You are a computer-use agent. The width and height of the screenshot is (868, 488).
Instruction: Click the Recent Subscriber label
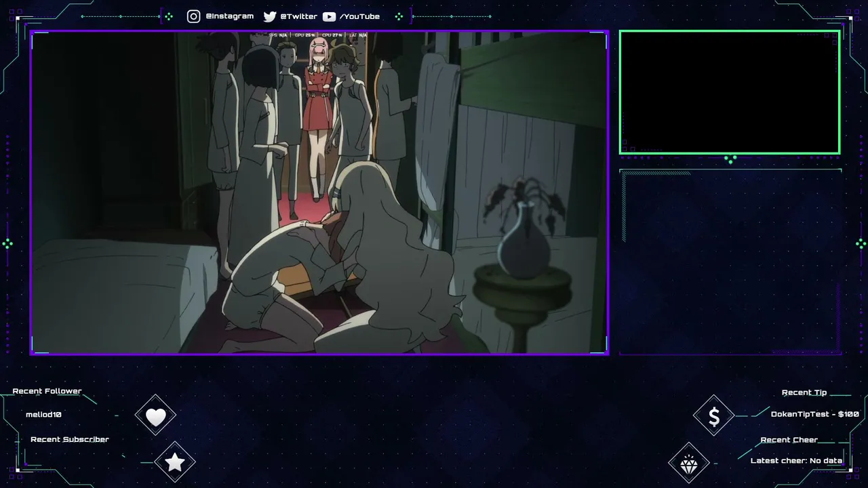(70, 439)
